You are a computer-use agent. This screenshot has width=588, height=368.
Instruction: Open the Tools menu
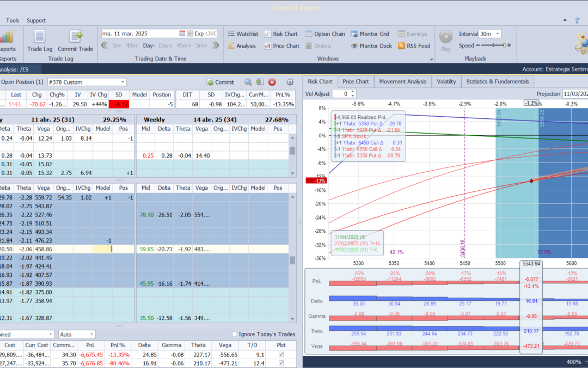[x=13, y=20]
